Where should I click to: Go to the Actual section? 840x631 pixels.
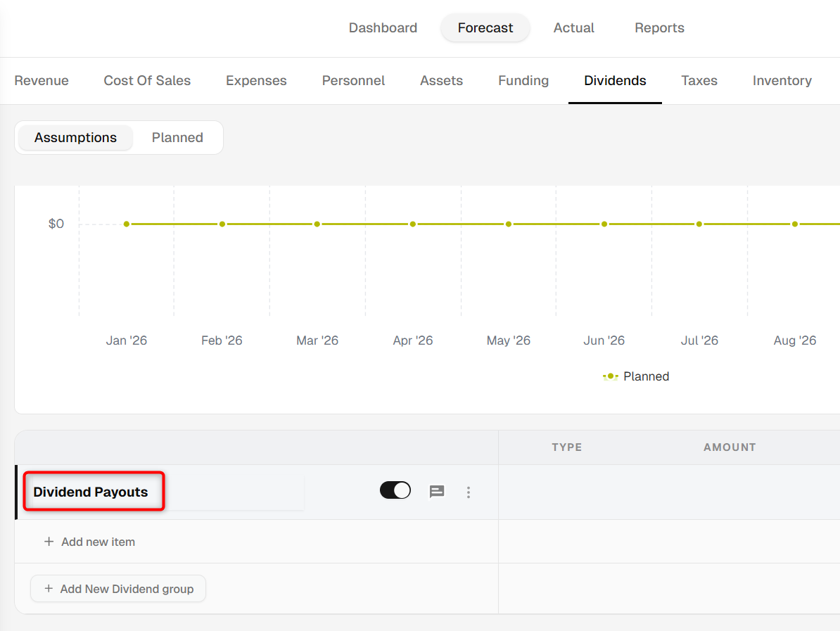point(574,28)
